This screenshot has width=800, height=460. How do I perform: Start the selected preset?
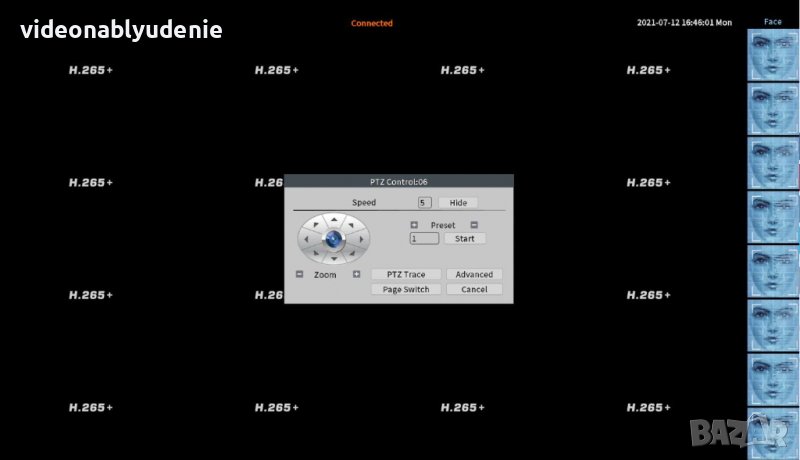465,239
